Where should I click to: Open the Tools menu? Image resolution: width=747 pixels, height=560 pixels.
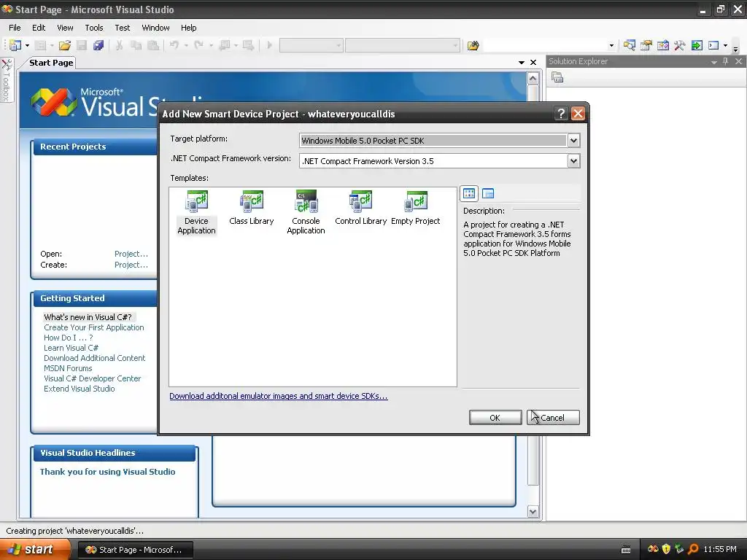(94, 28)
